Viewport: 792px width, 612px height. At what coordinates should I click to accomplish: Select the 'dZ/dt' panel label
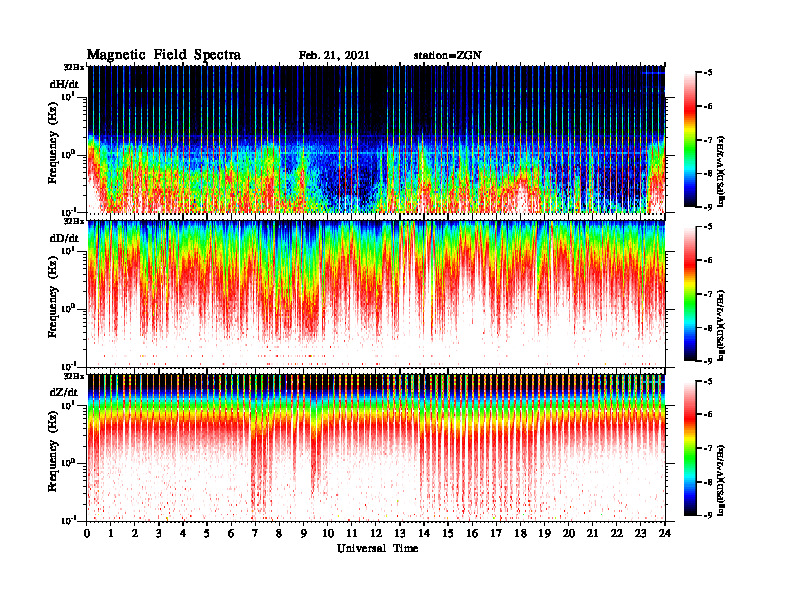click(64, 392)
